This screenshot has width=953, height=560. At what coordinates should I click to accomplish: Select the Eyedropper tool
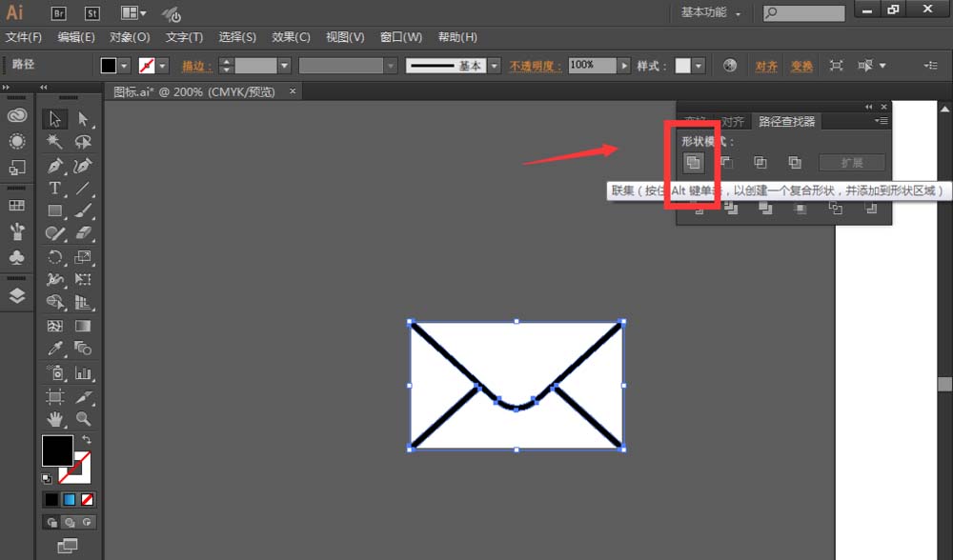(54, 349)
